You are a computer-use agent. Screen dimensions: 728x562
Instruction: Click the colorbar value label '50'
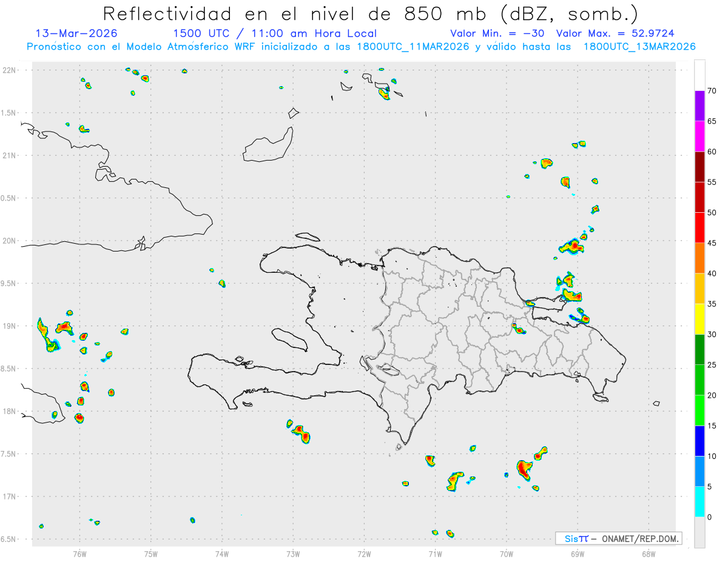click(x=712, y=212)
